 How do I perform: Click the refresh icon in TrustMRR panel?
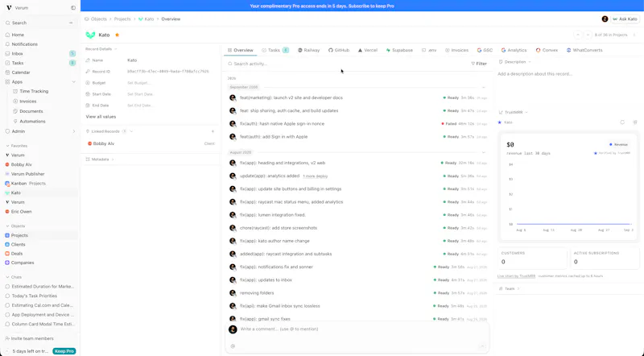coord(622,122)
